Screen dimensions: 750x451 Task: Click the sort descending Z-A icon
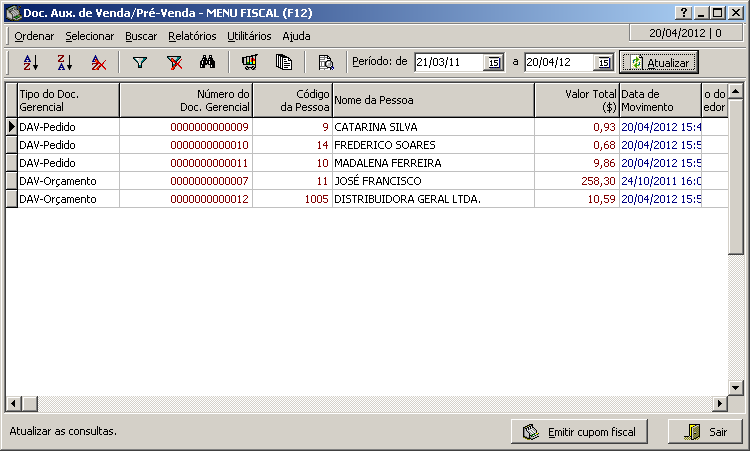tap(64, 62)
